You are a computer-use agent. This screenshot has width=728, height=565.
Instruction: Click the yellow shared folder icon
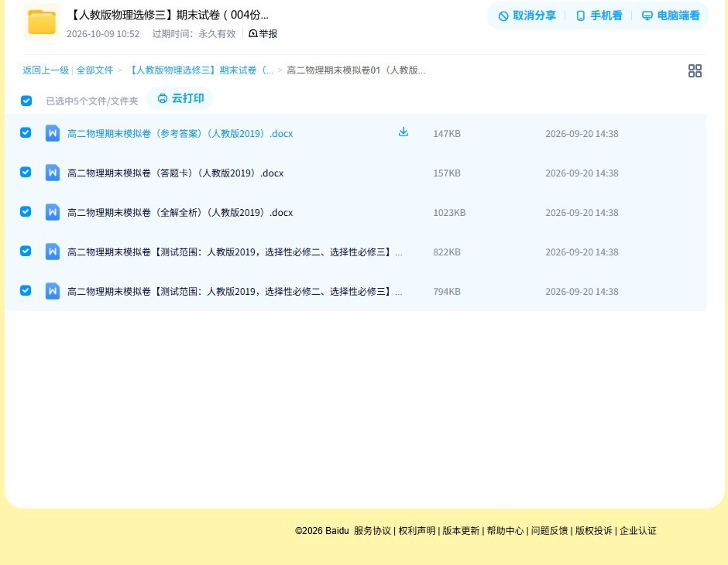click(x=42, y=22)
